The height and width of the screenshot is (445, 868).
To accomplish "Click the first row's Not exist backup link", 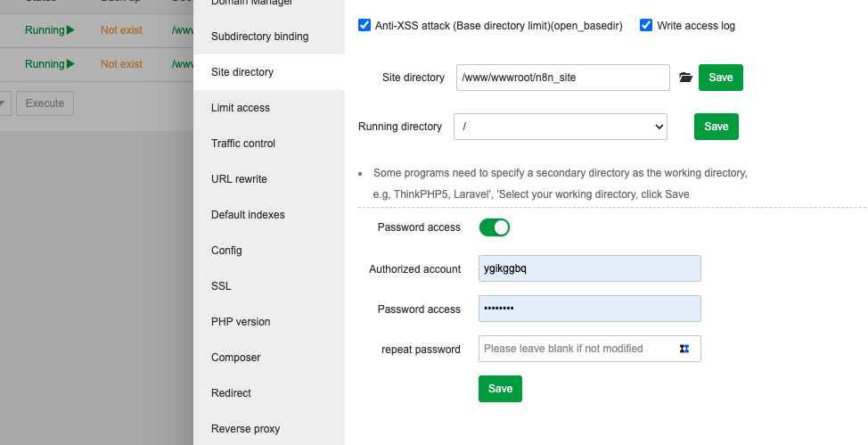I will [121, 30].
